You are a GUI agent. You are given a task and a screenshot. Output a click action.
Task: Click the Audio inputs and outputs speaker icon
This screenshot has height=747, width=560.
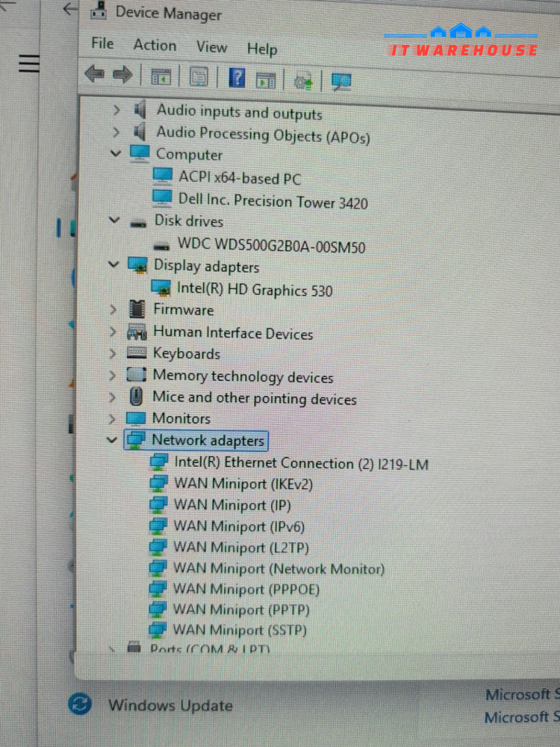click(140, 111)
